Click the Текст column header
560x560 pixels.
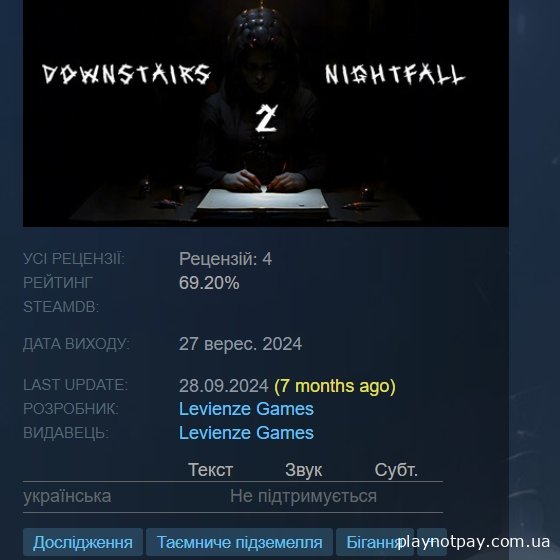pyautogui.click(x=211, y=470)
